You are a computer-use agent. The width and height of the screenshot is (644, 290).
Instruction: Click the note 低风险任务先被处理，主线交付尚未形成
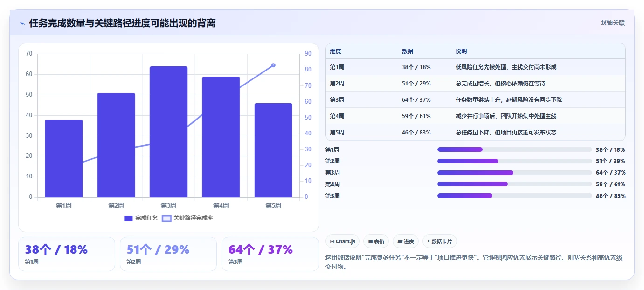coord(506,67)
